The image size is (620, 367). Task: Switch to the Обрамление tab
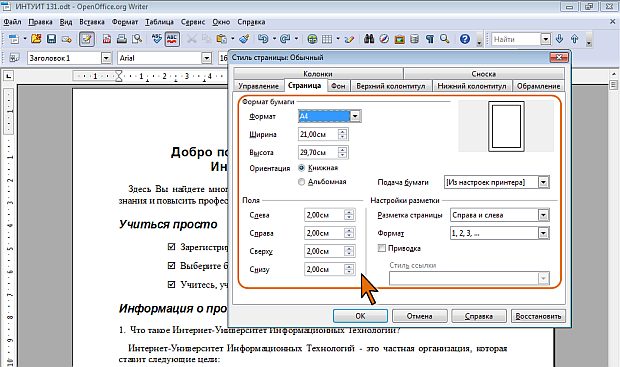[538, 86]
